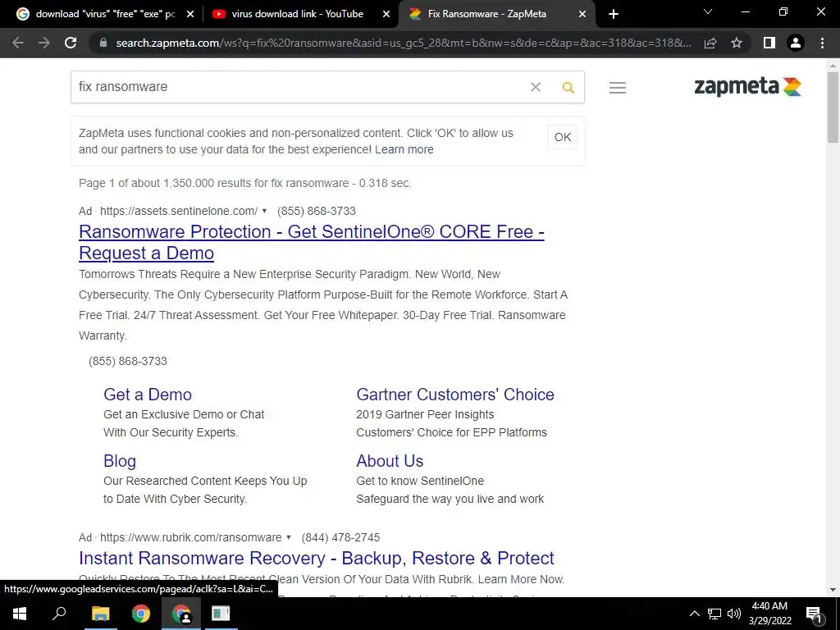Open the notification center icon
This screenshot has height=630, width=840.
(813, 614)
